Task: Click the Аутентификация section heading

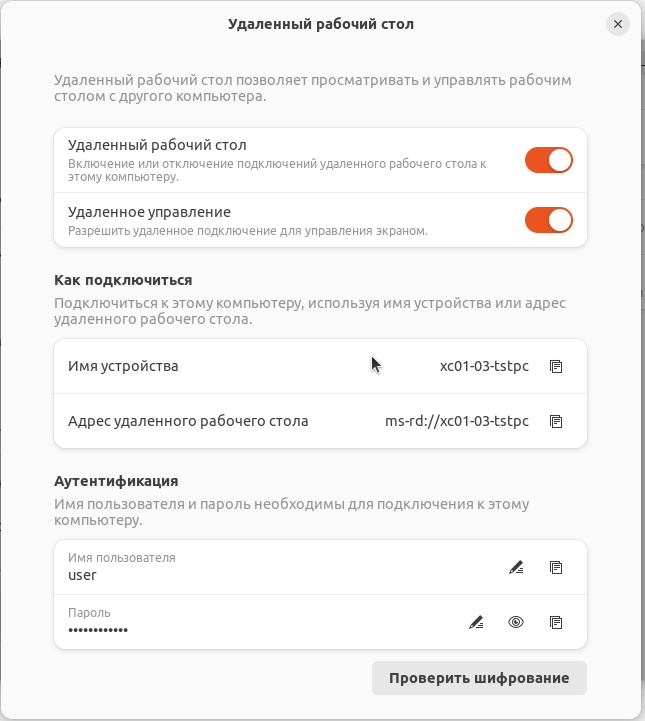Action: [x=115, y=481]
